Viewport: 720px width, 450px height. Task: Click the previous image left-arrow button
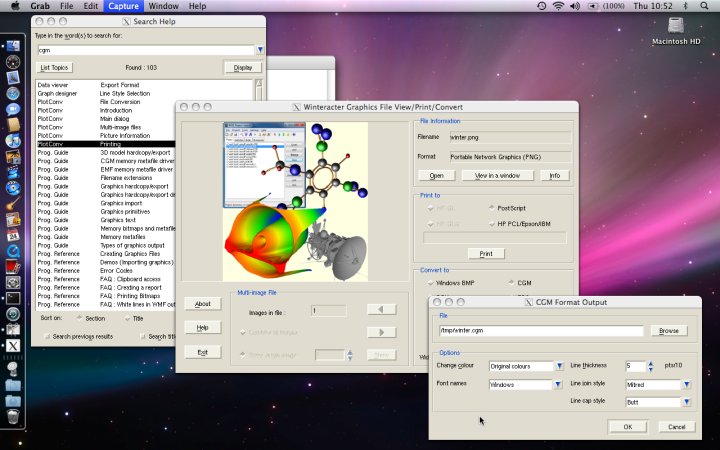(381, 310)
